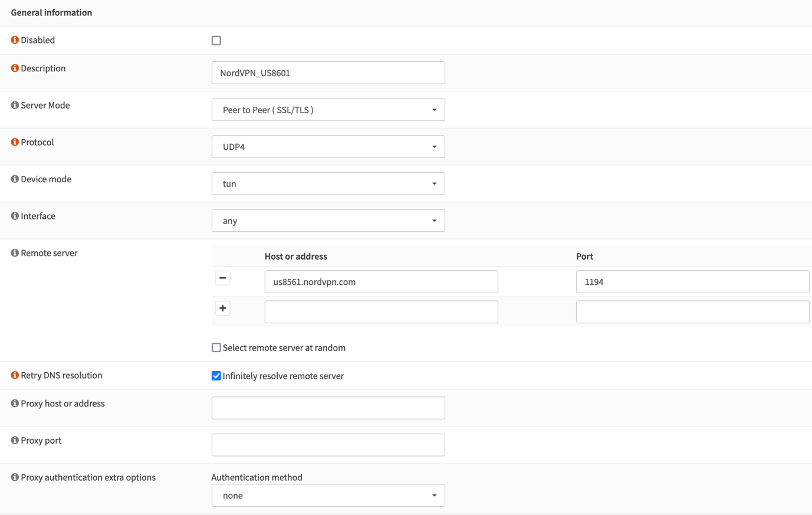Check Select remote server at random
The image size is (812, 515).
pos(216,347)
